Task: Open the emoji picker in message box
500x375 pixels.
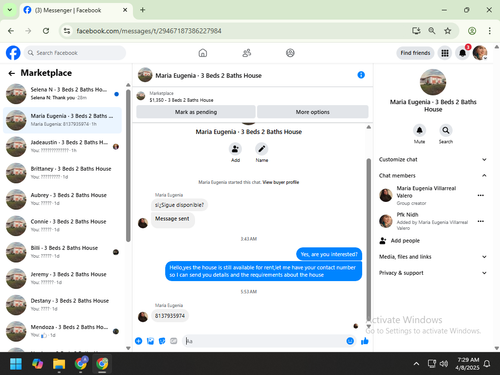Action: [350, 341]
